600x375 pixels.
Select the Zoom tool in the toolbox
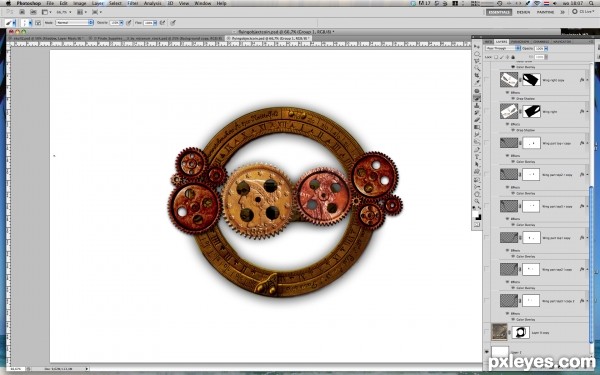tap(477, 201)
